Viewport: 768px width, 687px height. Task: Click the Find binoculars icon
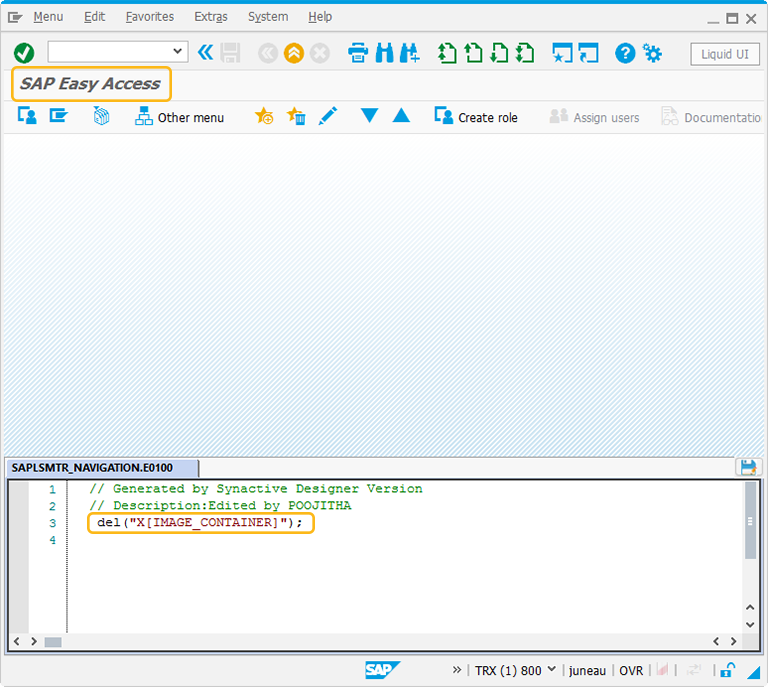click(x=384, y=53)
